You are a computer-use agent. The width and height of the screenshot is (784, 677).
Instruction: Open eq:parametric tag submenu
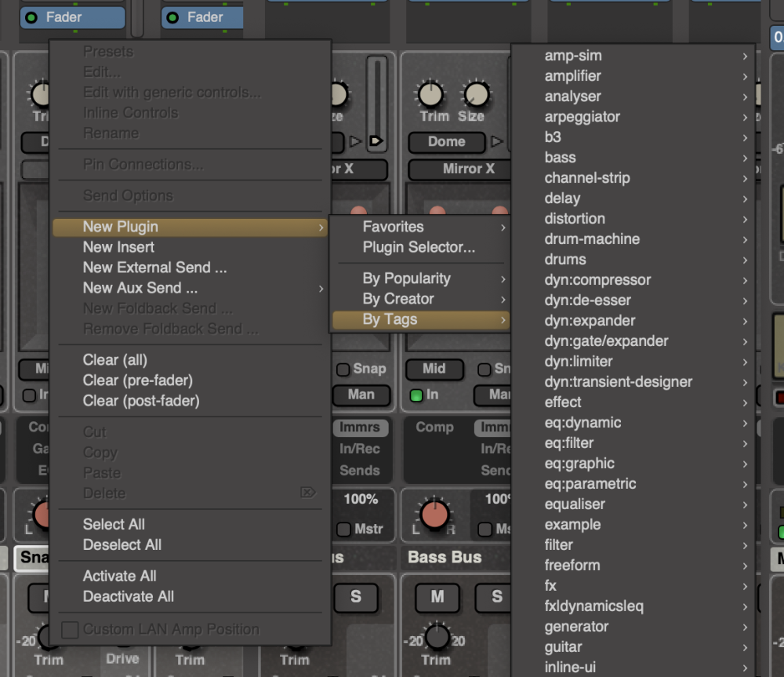coord(633,484)
